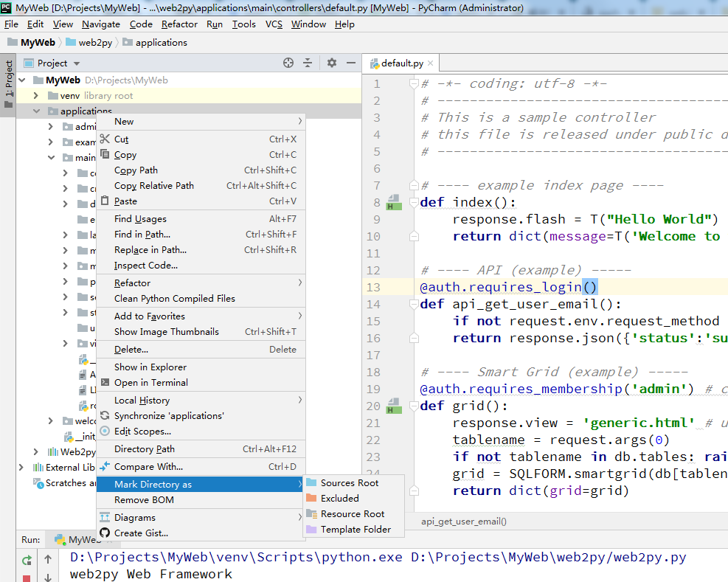Click the Synchronize refresh icon
This screenshot has height=582, width=728.
click(x=105, y=415)
